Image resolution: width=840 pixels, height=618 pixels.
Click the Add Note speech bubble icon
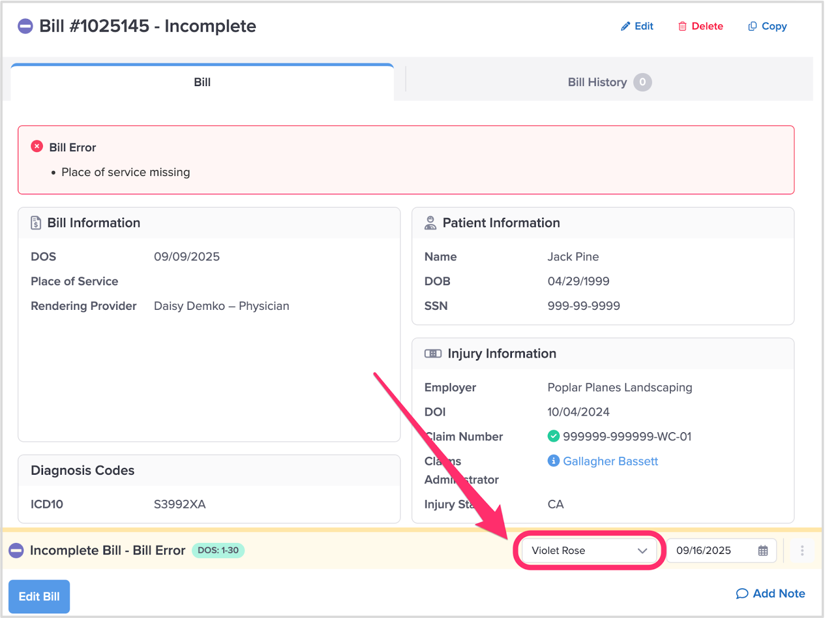pos(742,593)
